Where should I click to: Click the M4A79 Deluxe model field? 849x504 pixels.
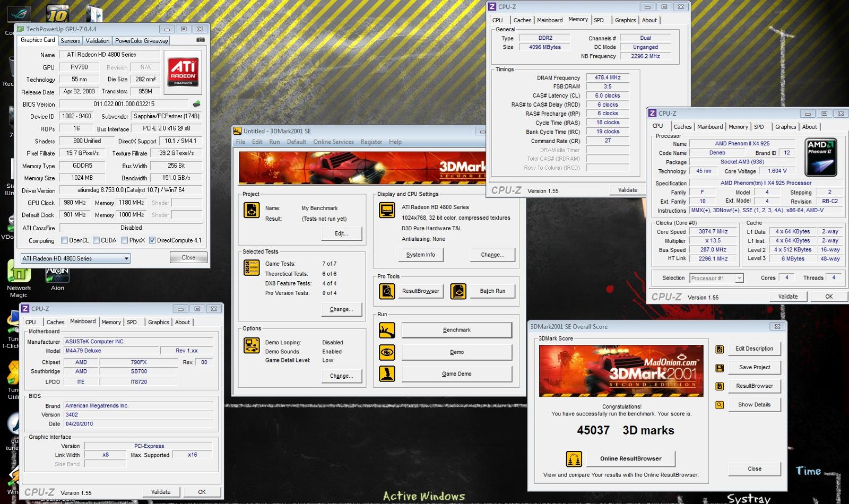click(111, 351)
